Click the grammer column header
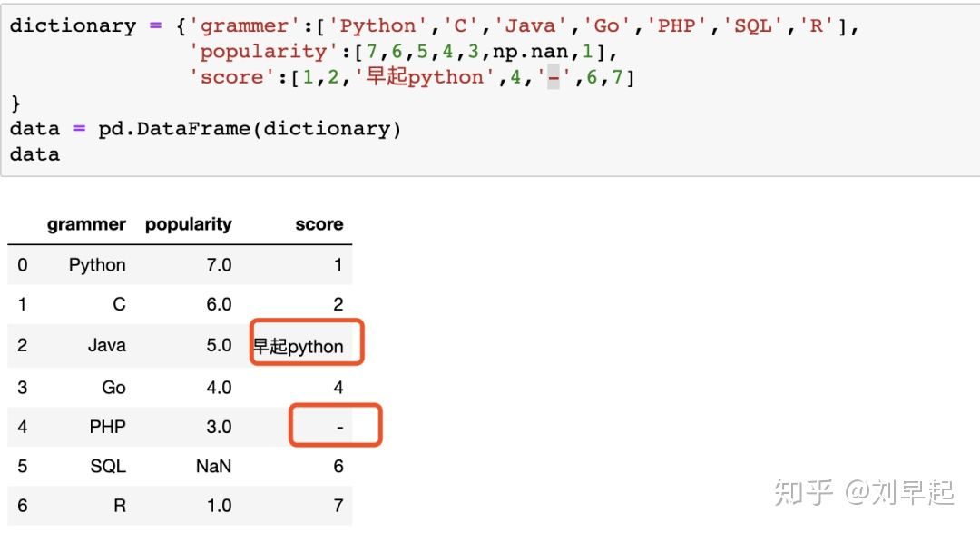 pyautogui.click(x=86, y=224)
